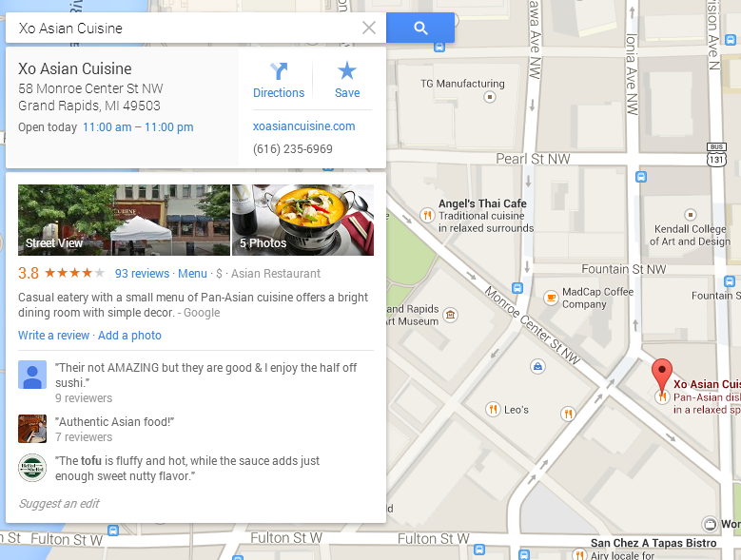The height and width of the screenshot is (560, 741).
Task: Click the Save label
Action: click(x=347, y=93)
